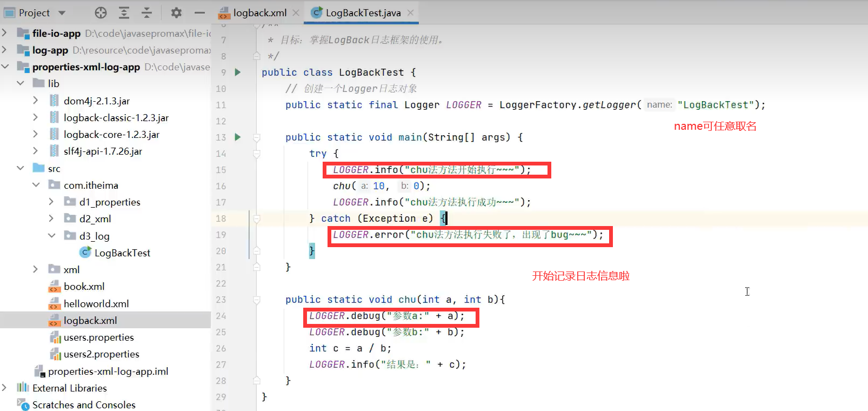
Task: Click the d3_log folder icon
Action: (x=70, y=235)
